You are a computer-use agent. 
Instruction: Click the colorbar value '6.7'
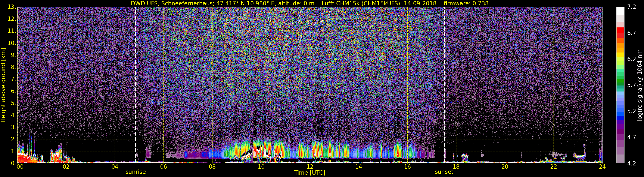pyautogui.click(x=632, y=33)
